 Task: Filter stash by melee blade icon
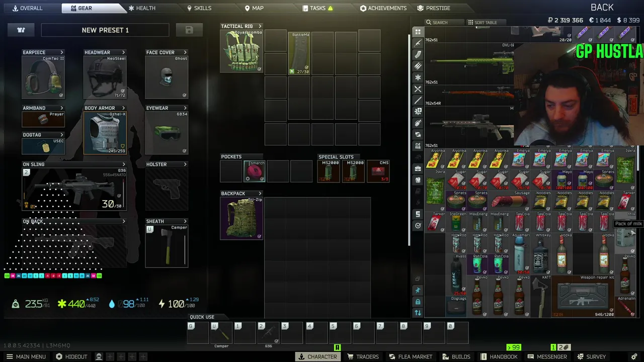[418, 101]
